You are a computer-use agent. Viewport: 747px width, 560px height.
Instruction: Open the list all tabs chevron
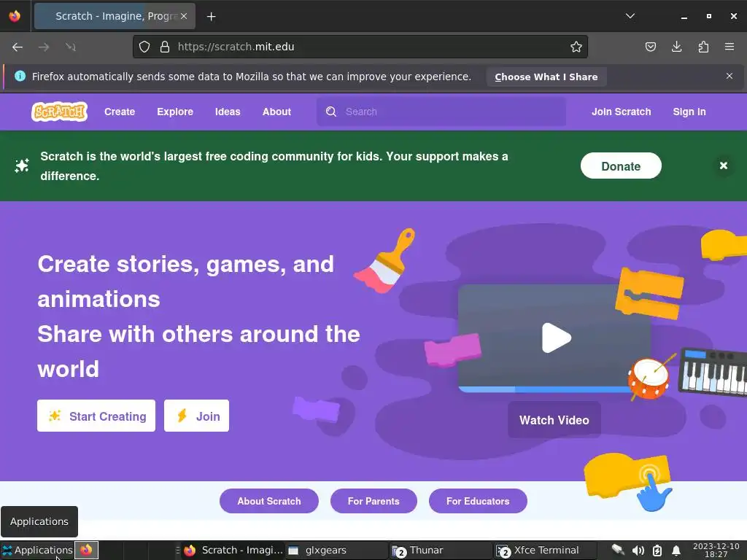(630, 16)
